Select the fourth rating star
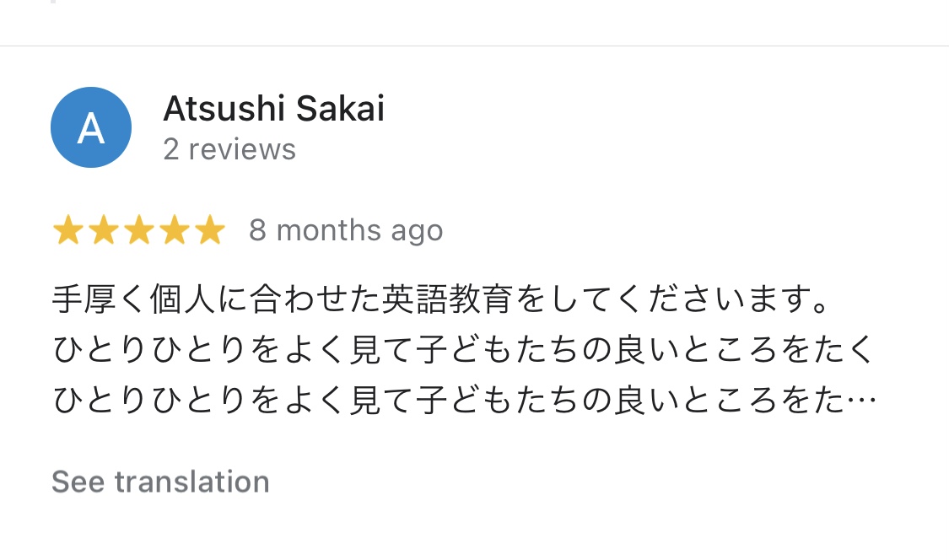This screenshot has width=949, height=560. pyautogui.click(x=175, y=230)
